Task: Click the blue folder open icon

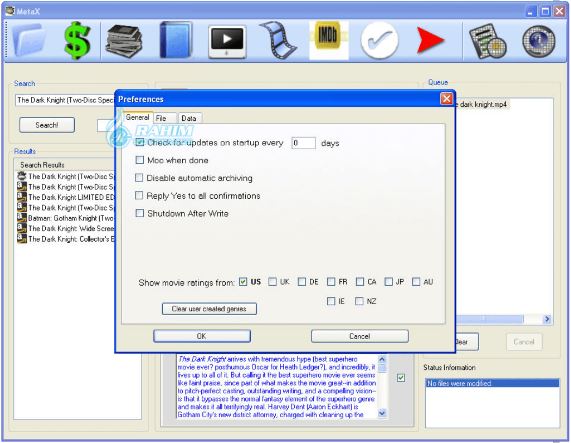Action: click(30, 39)
